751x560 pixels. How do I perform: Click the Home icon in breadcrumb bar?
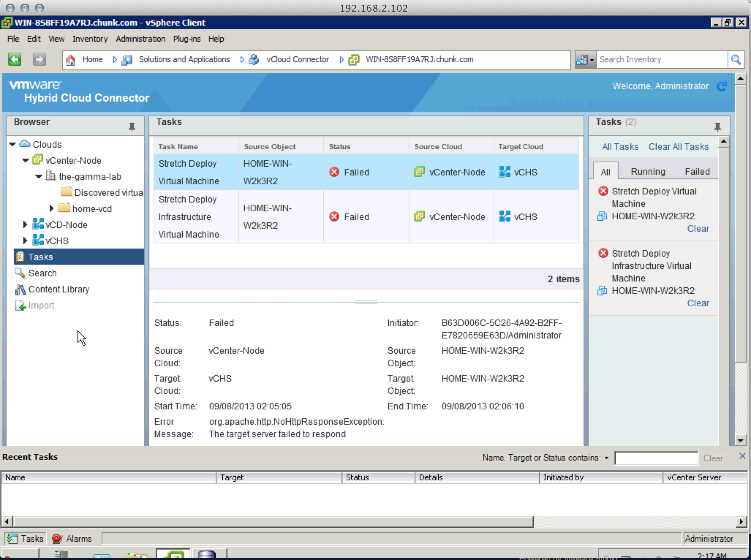click(71, 60)
